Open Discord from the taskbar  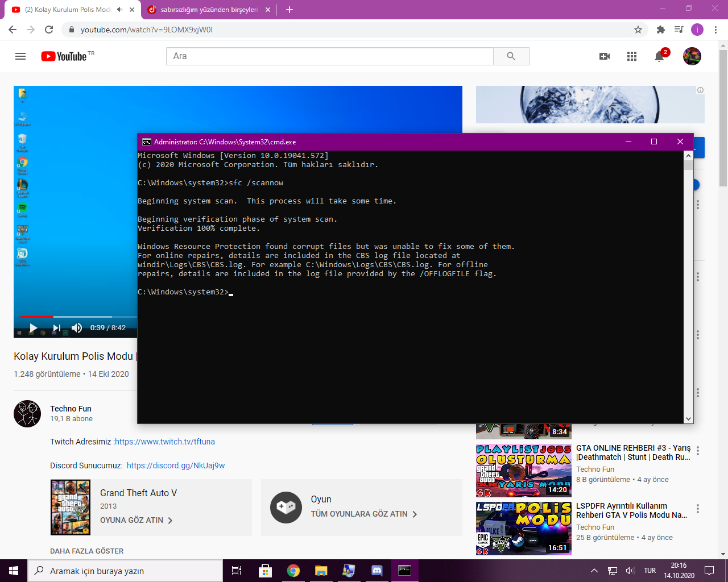point(377,571)
